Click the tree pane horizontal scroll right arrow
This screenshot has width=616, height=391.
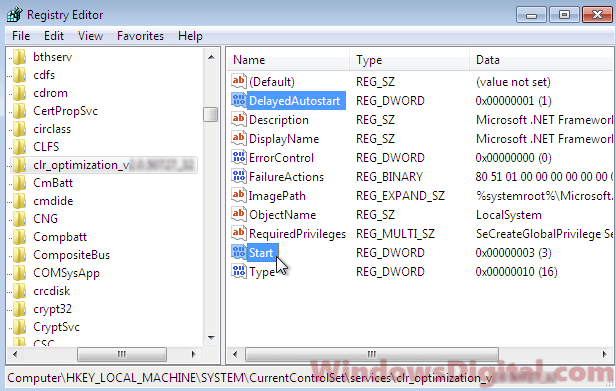(x=193, y=354)
